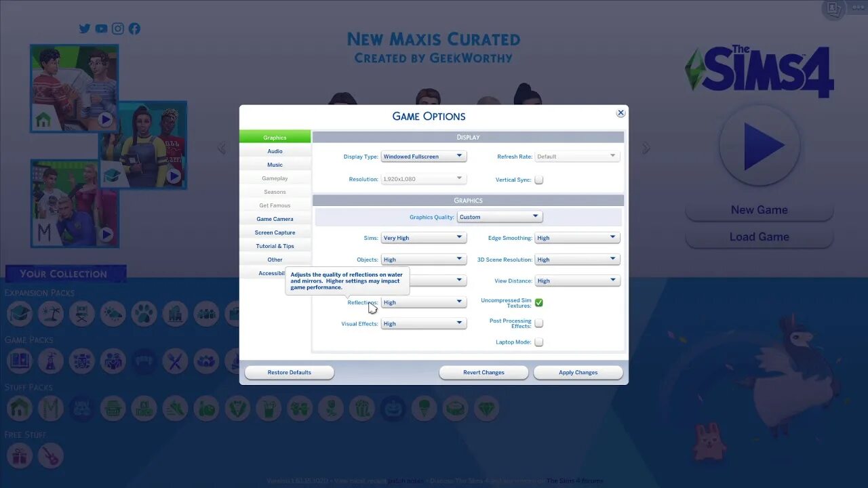868x488 pixels.
Task: Switch to the Screen Capture tab
Action: pos(275,232)
